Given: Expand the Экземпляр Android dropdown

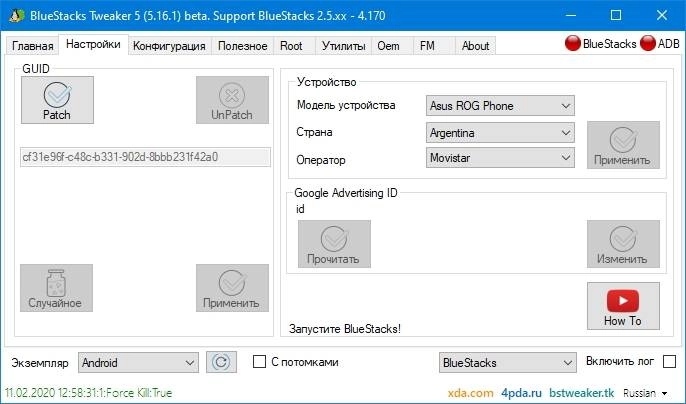Looking at the screenshot, I should [138, 362].
